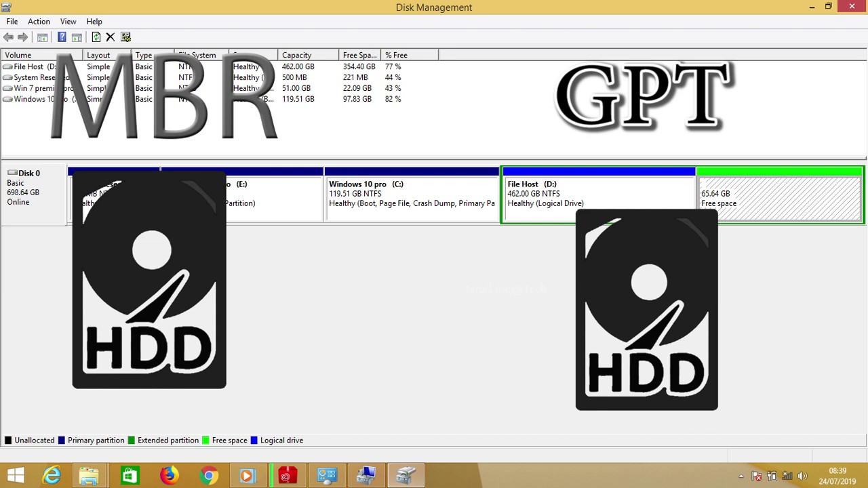
Task: Open the View menu
Action: tap(68, 22)
